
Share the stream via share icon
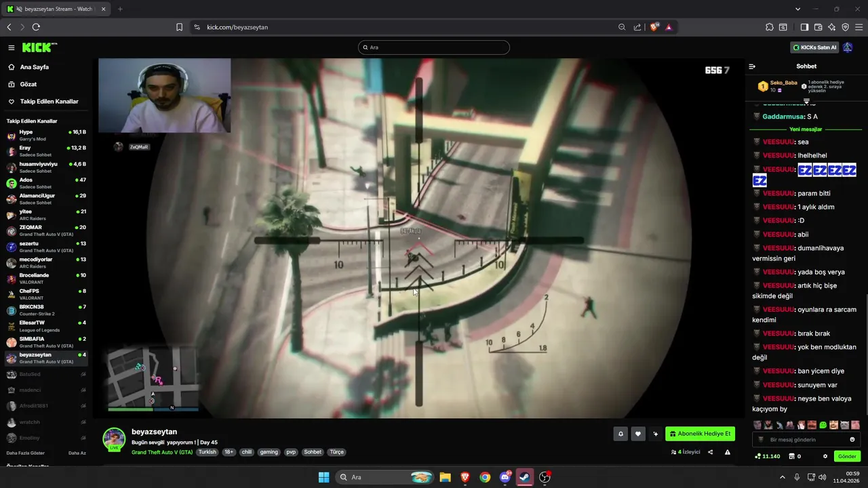(x=711, y=452)
